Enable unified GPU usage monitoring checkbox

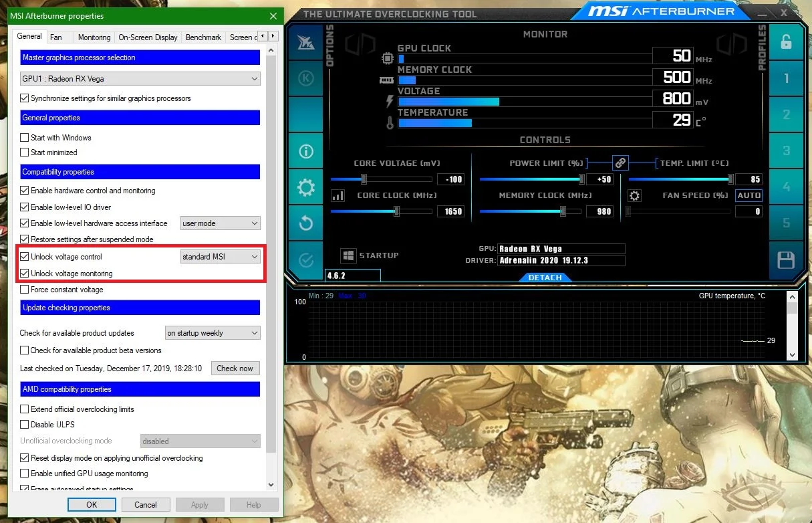coord(25,474)
